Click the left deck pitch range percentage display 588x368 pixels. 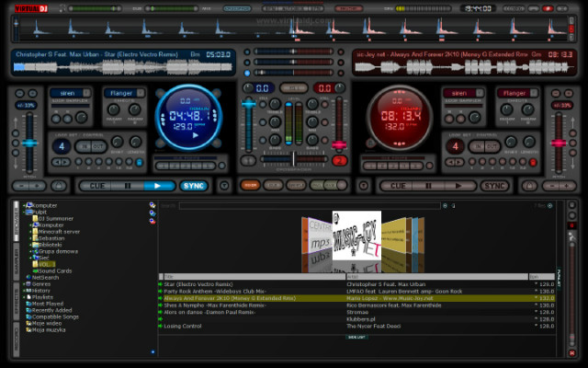(x=26, y=106)
